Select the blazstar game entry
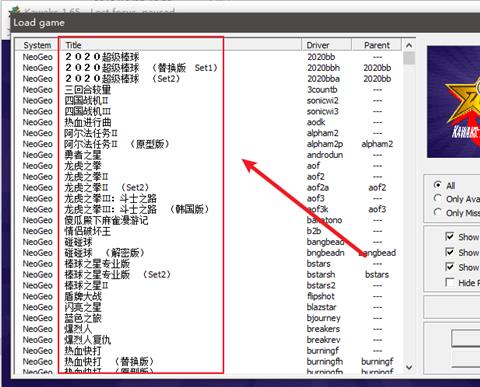Screen dimensions: 480x387 tap(209, 307)
